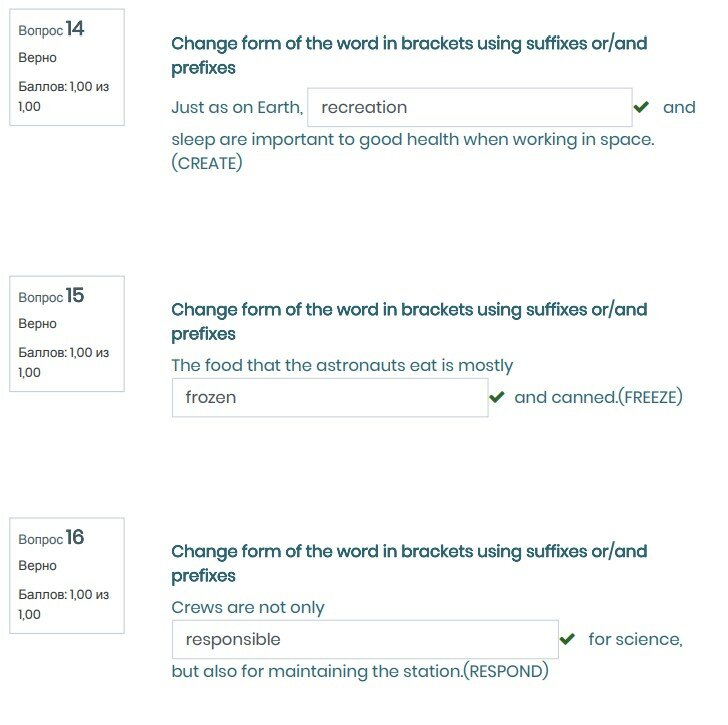Click the "Баллов" score text for question 14
Image resolution: width=728 pixels, height=725 pixels.
click(x=64, y=96)
